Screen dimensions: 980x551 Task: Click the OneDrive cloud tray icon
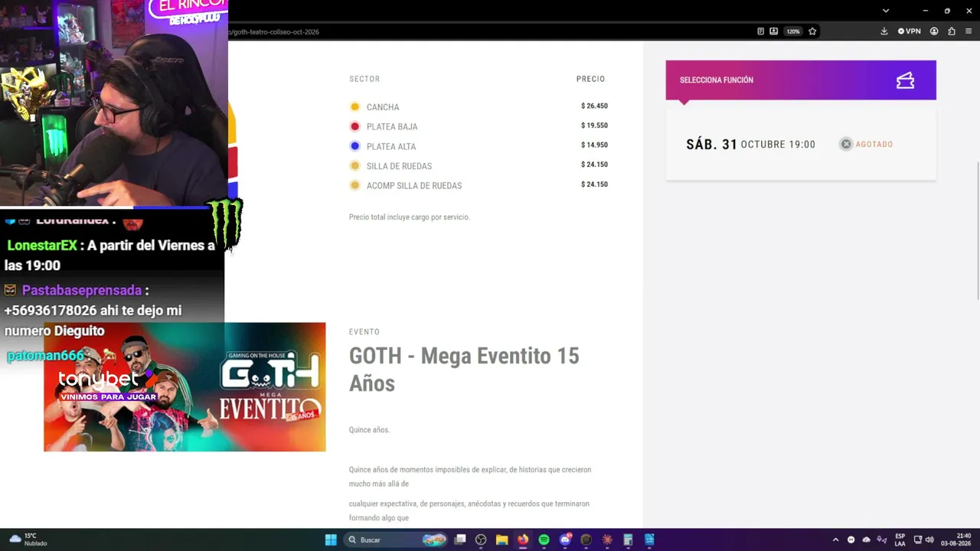click(x=867, y=540)
